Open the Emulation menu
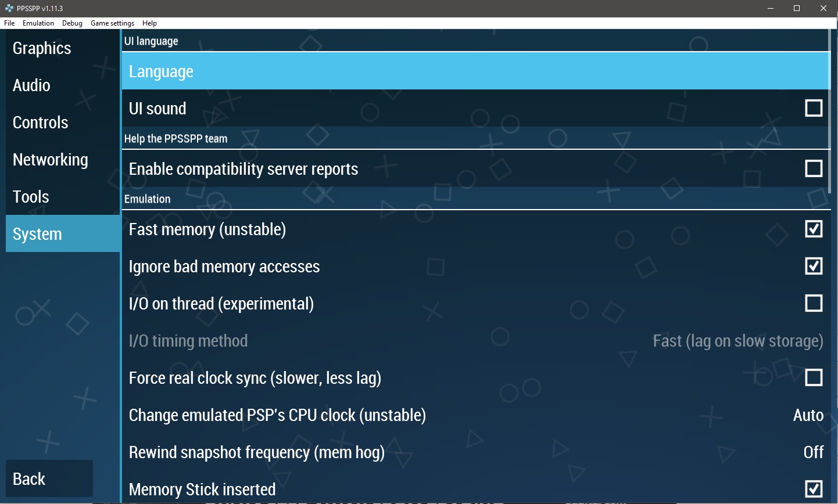Screen dimensions: 838x504 [38, 23]
